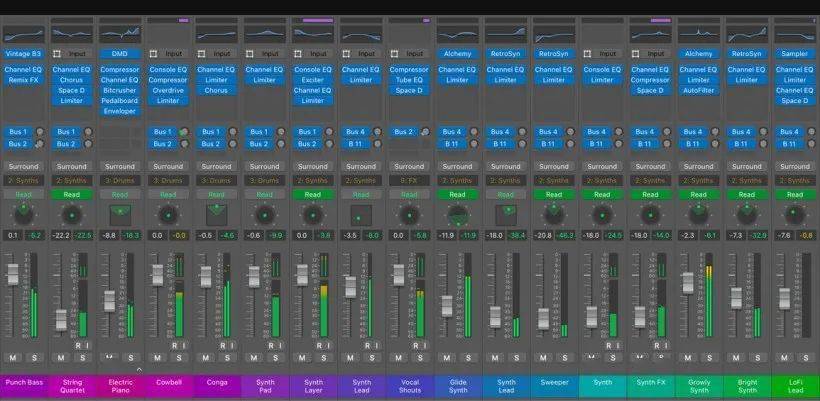Click the volume fader on String Quartet
820x401 pixels.
coord(61,320)
